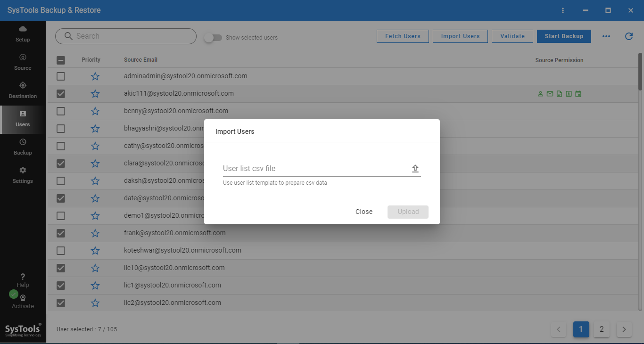Click the star for frank user
644x344 pixels.
point(95,233)
